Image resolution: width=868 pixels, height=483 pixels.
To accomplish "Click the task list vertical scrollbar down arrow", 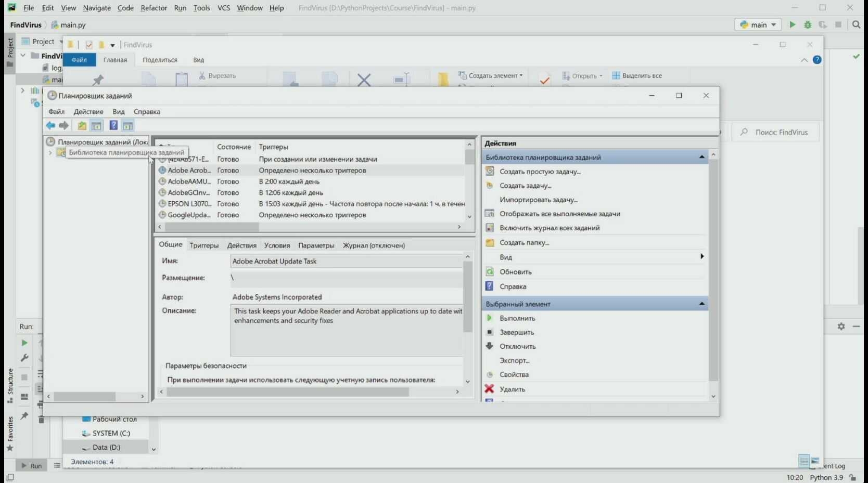I will click(x=469, y=217).
